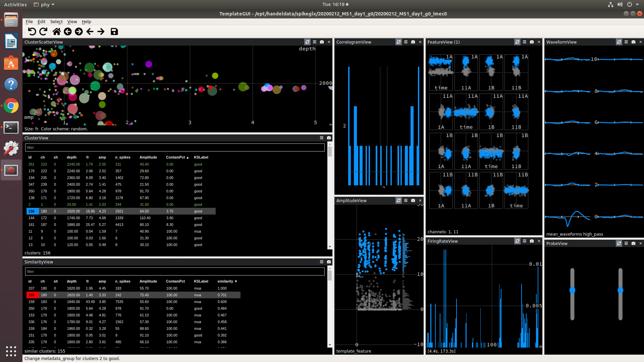Viewport: 644px width, 362px height.
Task: Redo using the toolbar icon
Action: [43, 32]
